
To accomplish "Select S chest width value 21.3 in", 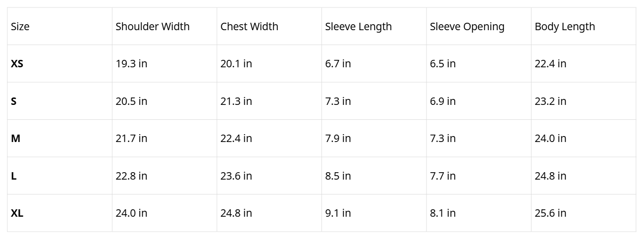I will (236, 101).
